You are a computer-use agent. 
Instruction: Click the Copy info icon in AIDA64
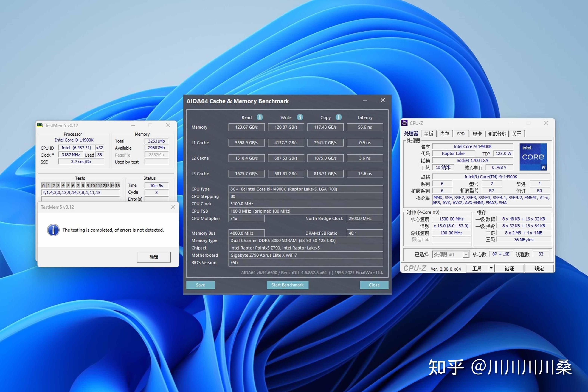point(339,117)
